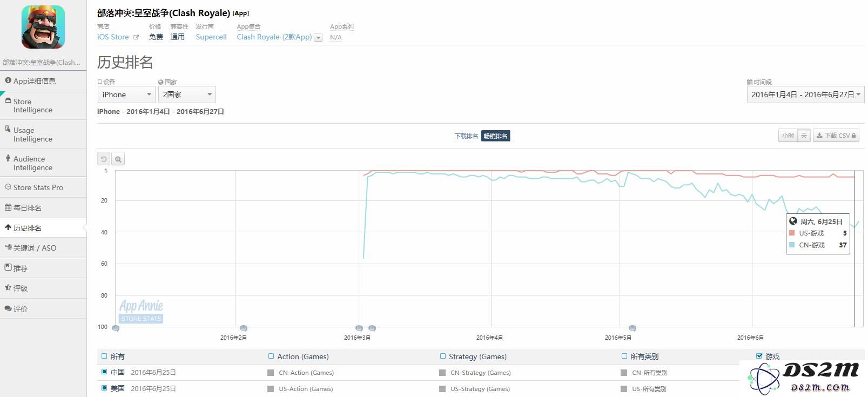Image resolution: width=868 pixels, height=397 pixels.
Task: Open the iOS Store link
Action: (x=113, y=37)
